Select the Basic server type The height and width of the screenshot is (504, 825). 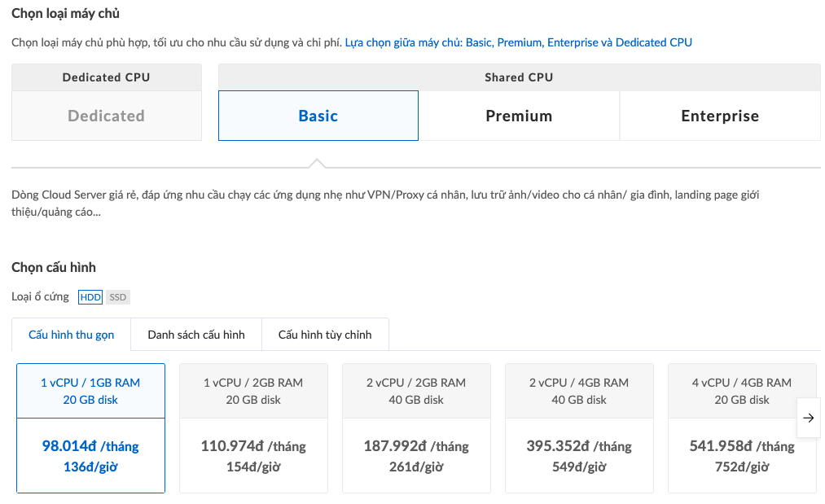(318, 116)
